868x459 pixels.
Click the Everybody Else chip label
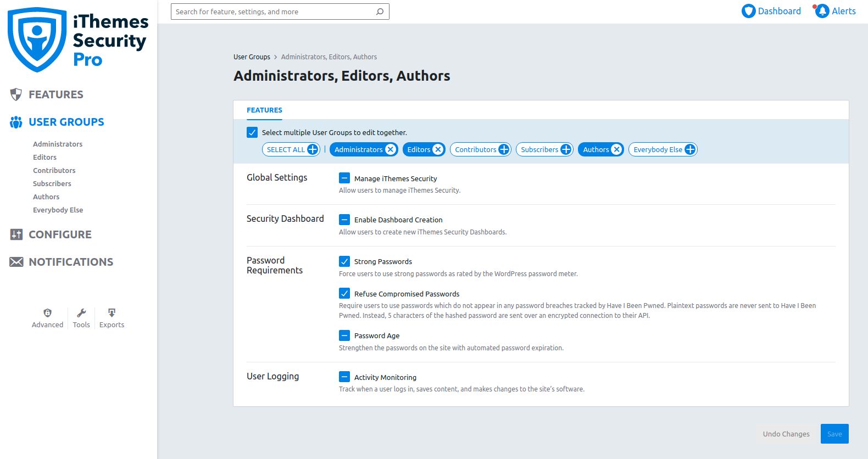point(658,149)
